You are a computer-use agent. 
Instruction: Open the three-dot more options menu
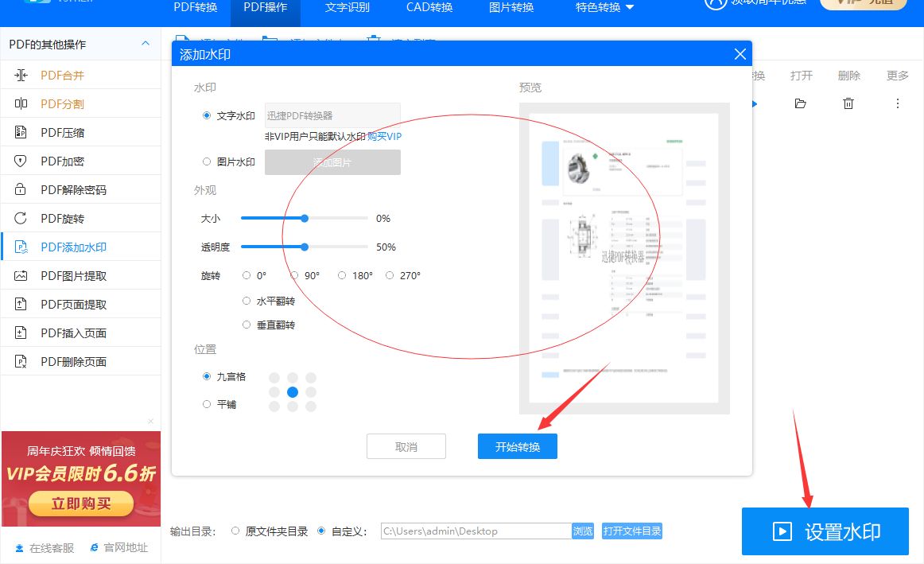tap(898, 103)
